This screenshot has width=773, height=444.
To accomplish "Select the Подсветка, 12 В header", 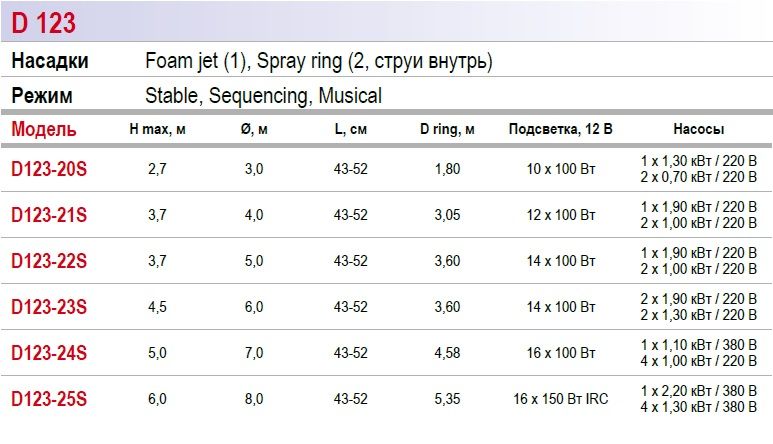I will click(560, 130).
